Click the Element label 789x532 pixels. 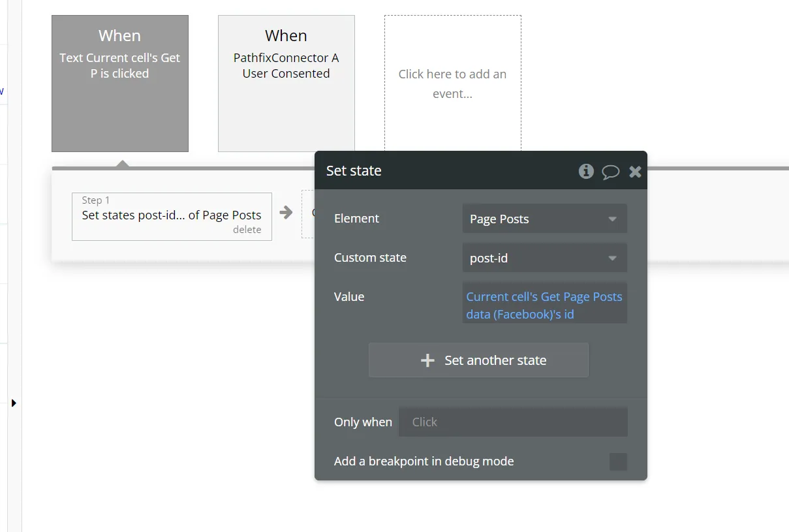click(x=356, y=219)
